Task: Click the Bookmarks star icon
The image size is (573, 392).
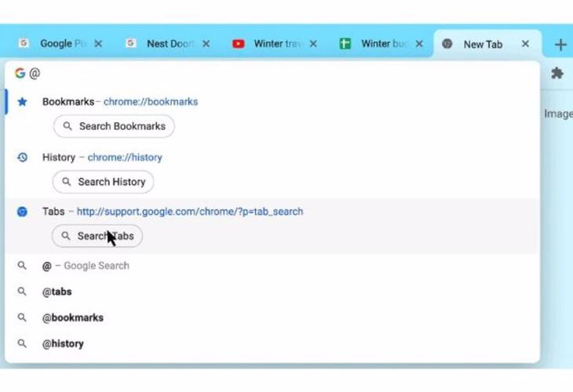Action: [23, 102]
